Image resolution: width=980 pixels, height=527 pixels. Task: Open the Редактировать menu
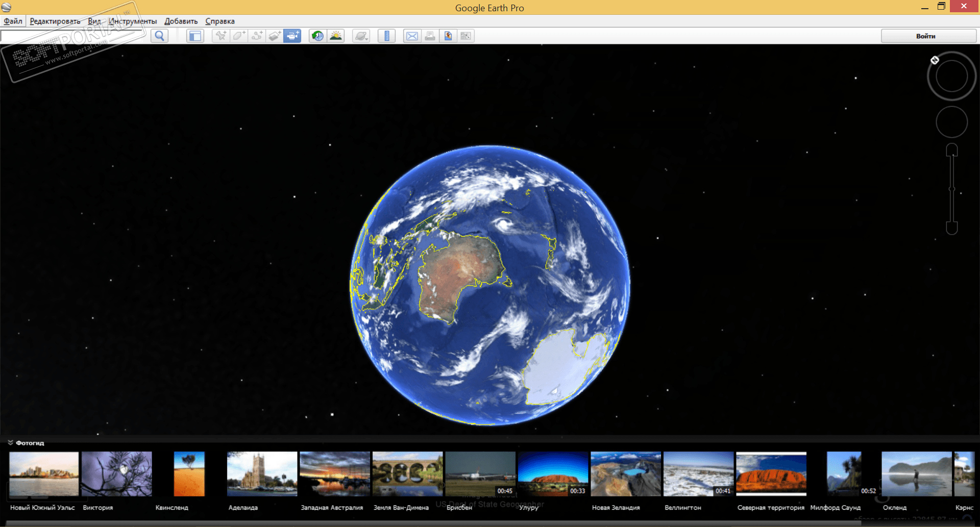(x=55, y=21)
